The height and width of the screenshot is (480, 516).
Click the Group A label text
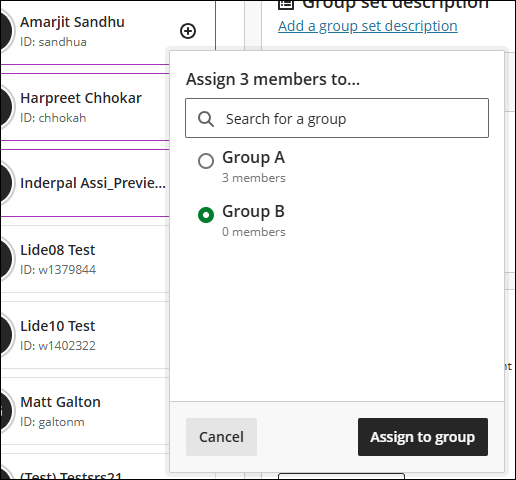point(253,157)
